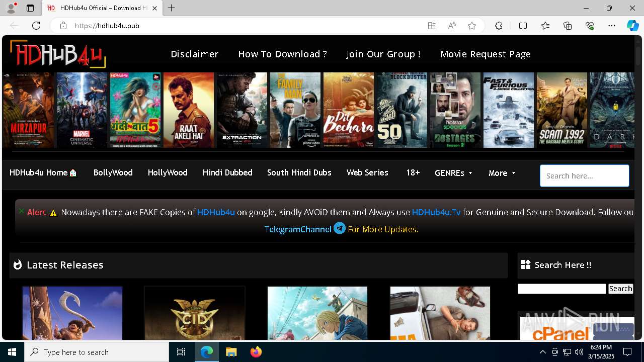Open Browser essentials icon
The image size is (644, 362).
point(590,26)
